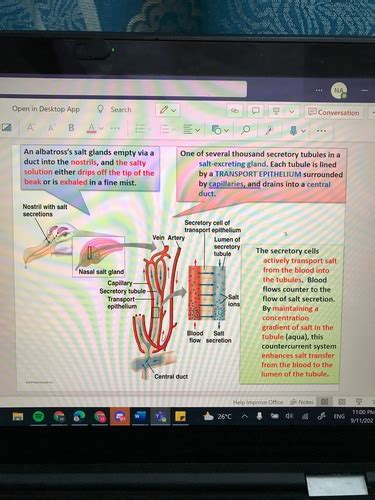Viewport: 375px width, 500px height.
Task: Open Find with the magnifier icon
Action: click(246, 130)
